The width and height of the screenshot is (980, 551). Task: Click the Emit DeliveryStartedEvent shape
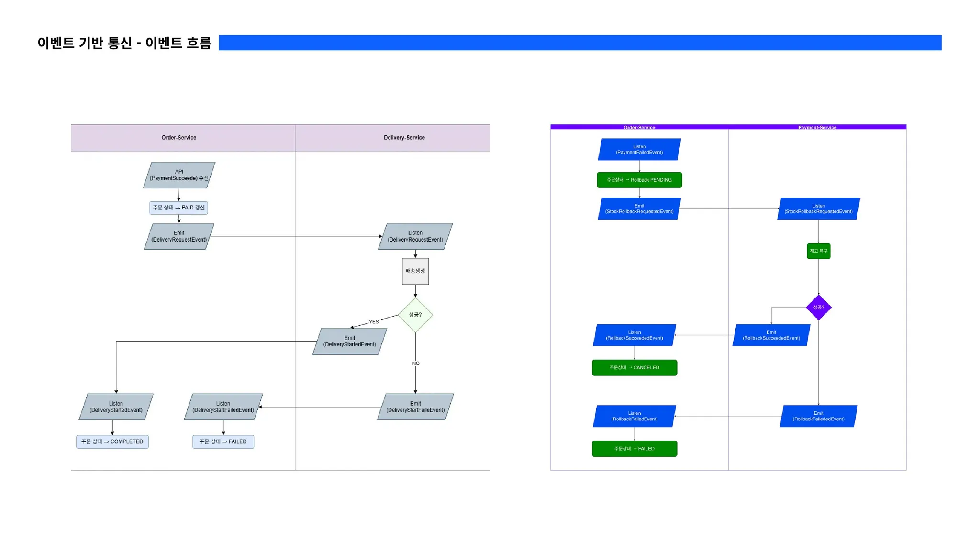tap(349, 341)
